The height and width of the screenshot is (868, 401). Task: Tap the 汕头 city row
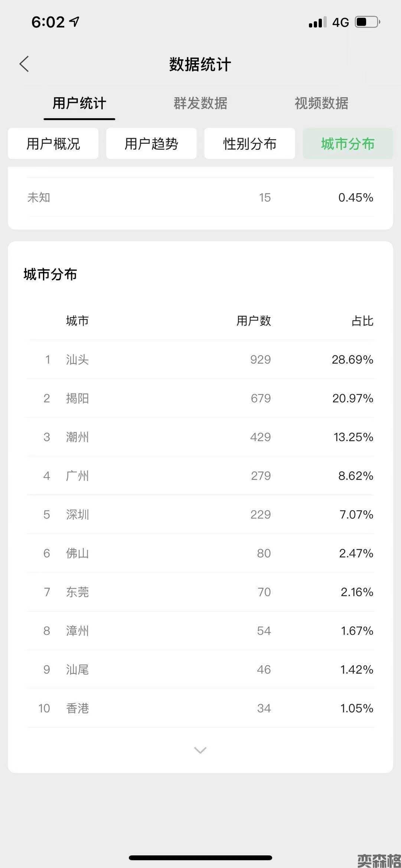click(x=200, y=360)
